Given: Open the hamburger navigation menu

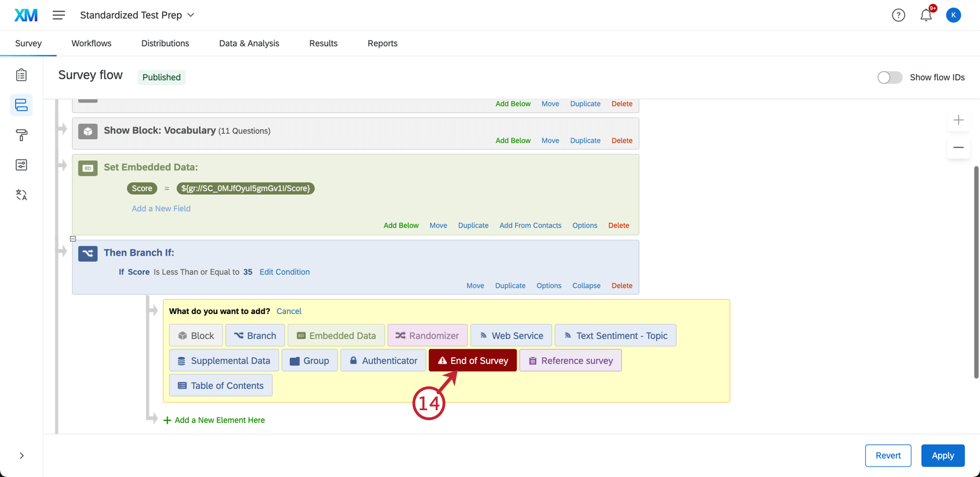Looking at the screenshot, I should (59, 15).
